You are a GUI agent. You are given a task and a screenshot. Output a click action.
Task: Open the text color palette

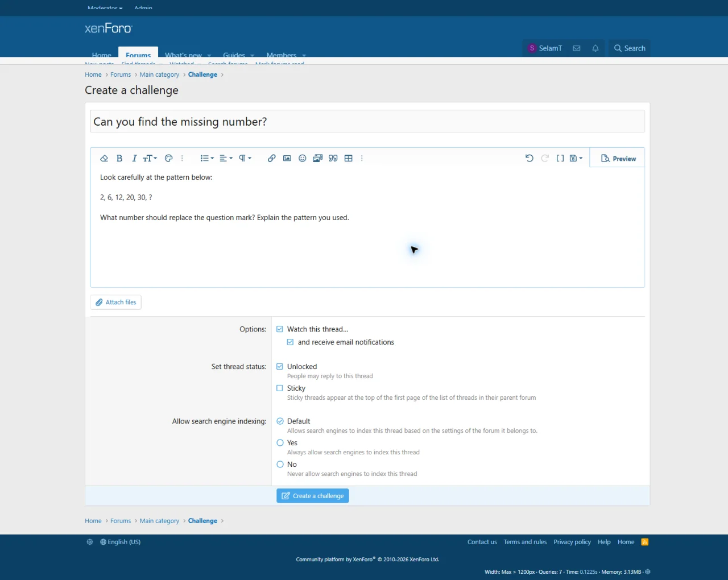(x=169, y=159)
